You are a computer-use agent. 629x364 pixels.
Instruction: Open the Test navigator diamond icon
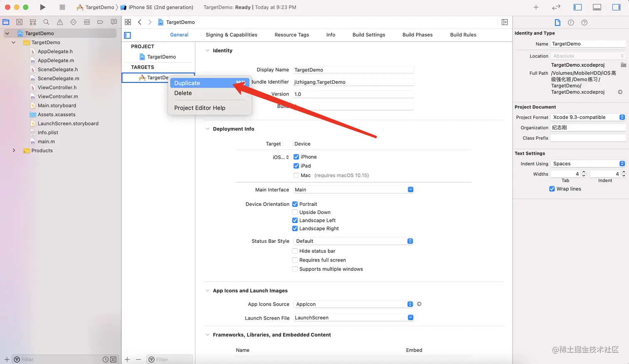(73, 22)
